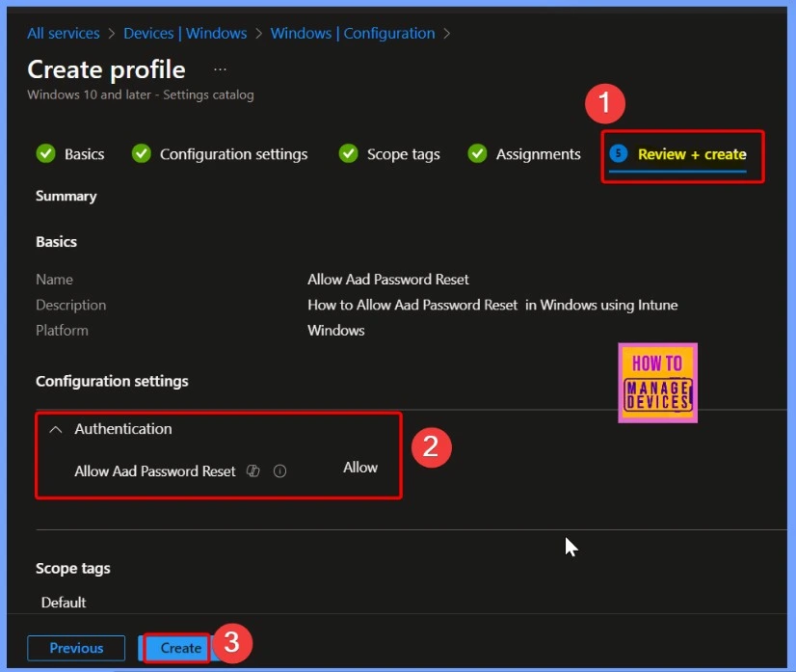
Task: Click checkmark icon beside Assignments
Action: coord(477,153)
